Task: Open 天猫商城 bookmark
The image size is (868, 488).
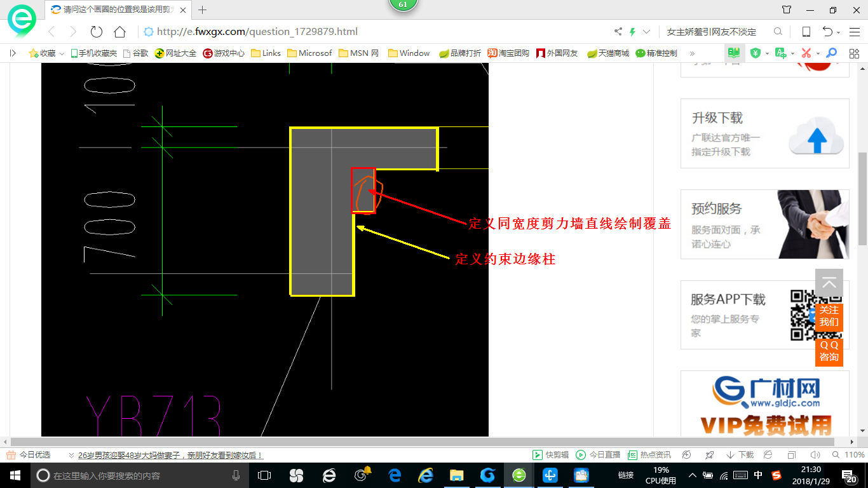Action: [608, 53]
